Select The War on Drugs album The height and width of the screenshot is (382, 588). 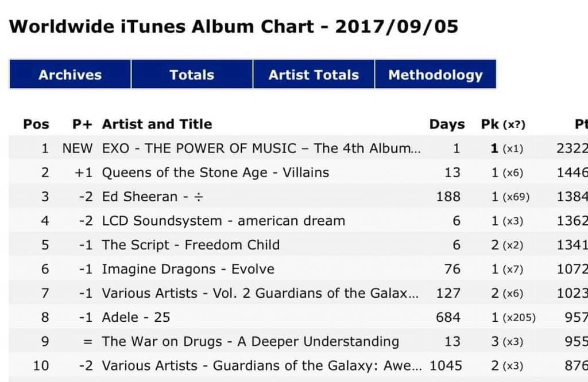(250, 341)
